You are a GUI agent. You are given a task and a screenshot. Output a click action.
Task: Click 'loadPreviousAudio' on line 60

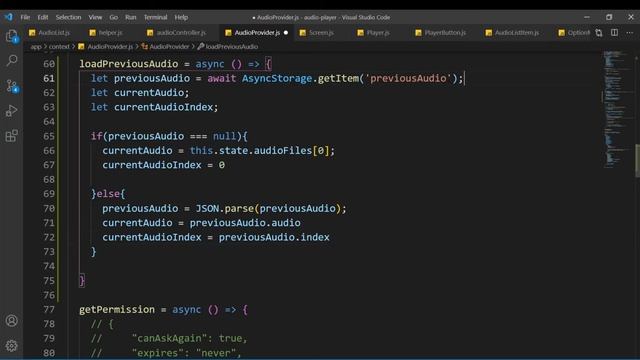pos(129,64)
